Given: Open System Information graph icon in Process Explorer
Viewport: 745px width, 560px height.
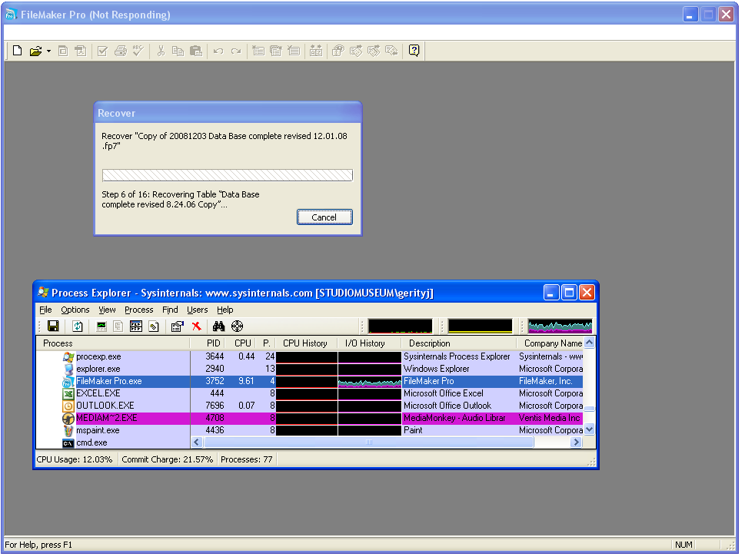Looking at the screenshot, I should (101, 326).
